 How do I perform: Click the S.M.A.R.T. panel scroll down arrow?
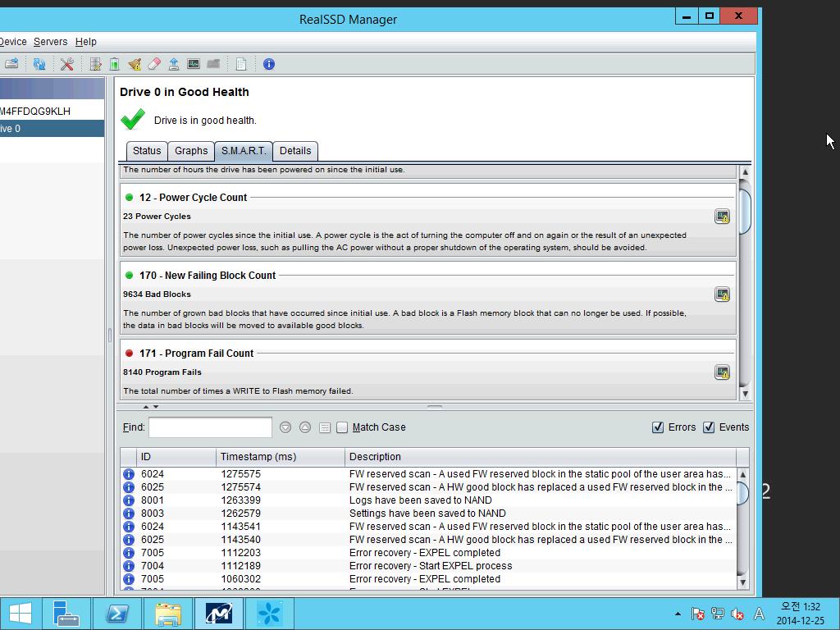[x=745, y=394]
